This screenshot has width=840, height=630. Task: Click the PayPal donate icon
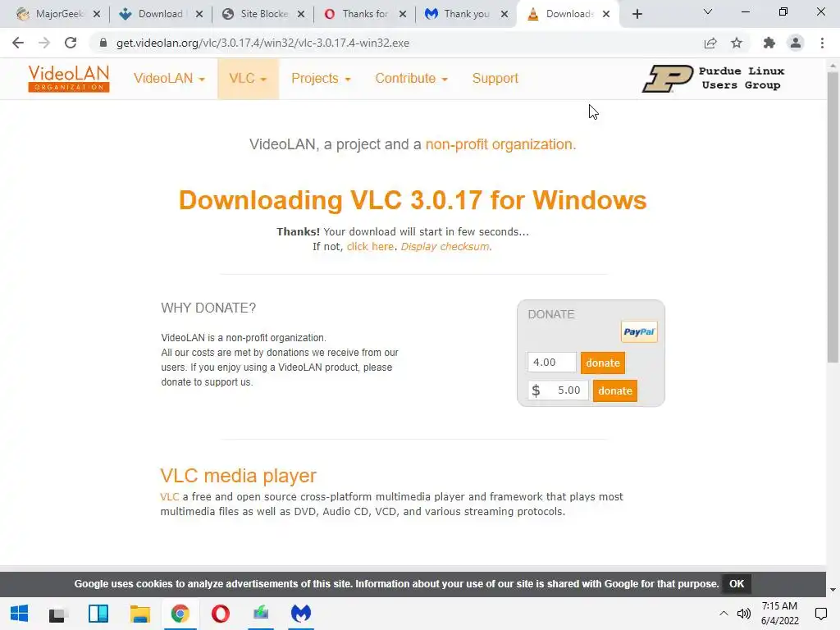639,332
